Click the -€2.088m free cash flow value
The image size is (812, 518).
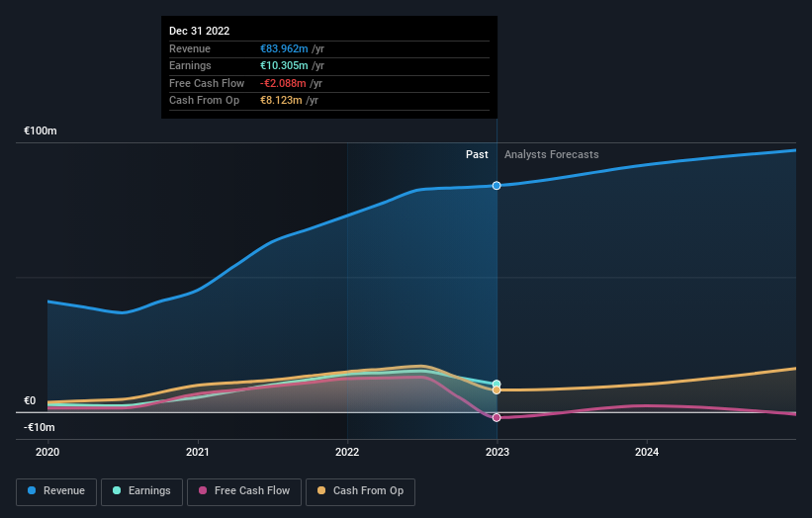(283, 83)
